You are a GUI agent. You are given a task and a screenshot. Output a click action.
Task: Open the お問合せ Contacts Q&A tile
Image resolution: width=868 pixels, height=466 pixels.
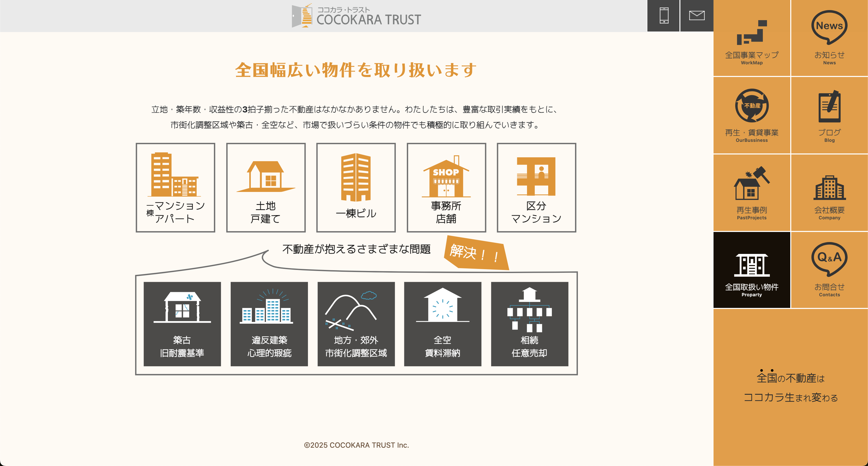click(829, 270)
